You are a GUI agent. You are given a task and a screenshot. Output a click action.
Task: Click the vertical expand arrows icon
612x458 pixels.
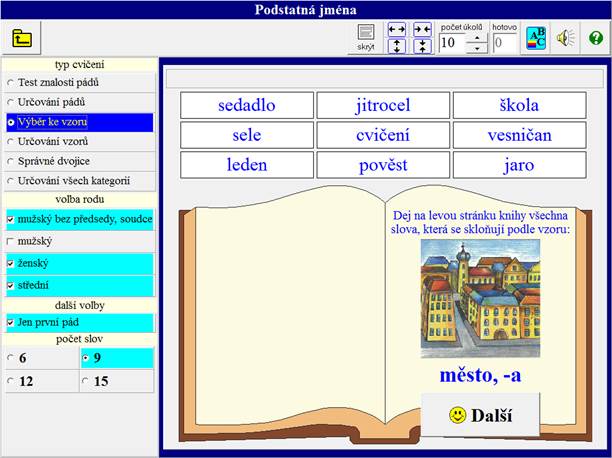coord(396,46)
